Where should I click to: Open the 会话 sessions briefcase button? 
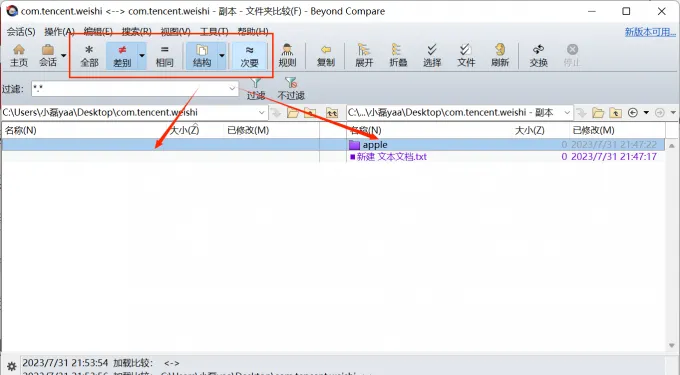pyautogui.click(x=48, y=55)
